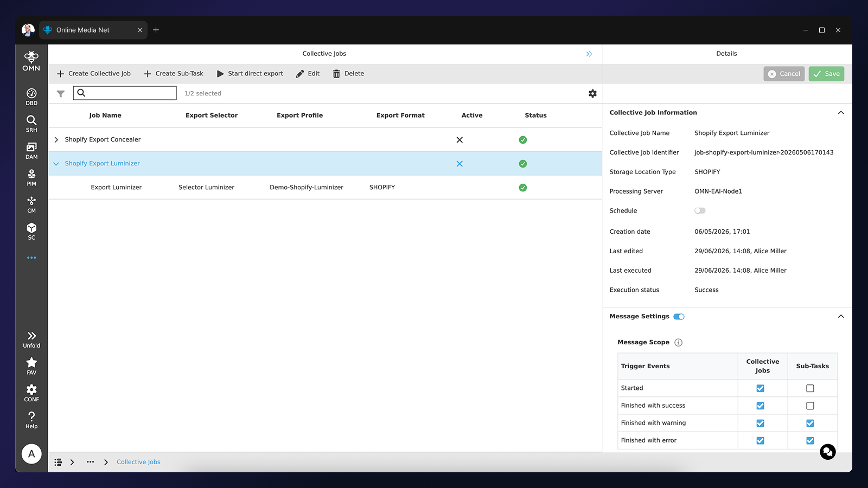
Task: Open the DBD dashboard module
Action: [31, 97]
